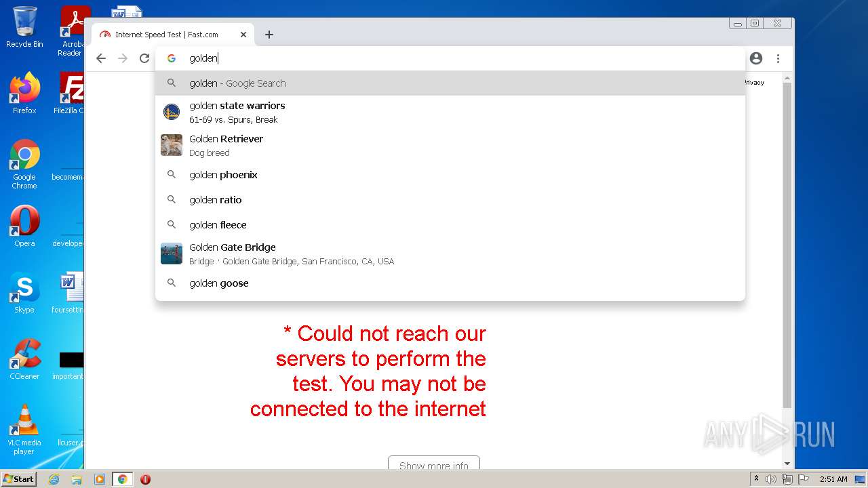Click the Chrome forward arrow
The width and height of the screenshot is (868, 488).
coord(123,58)
